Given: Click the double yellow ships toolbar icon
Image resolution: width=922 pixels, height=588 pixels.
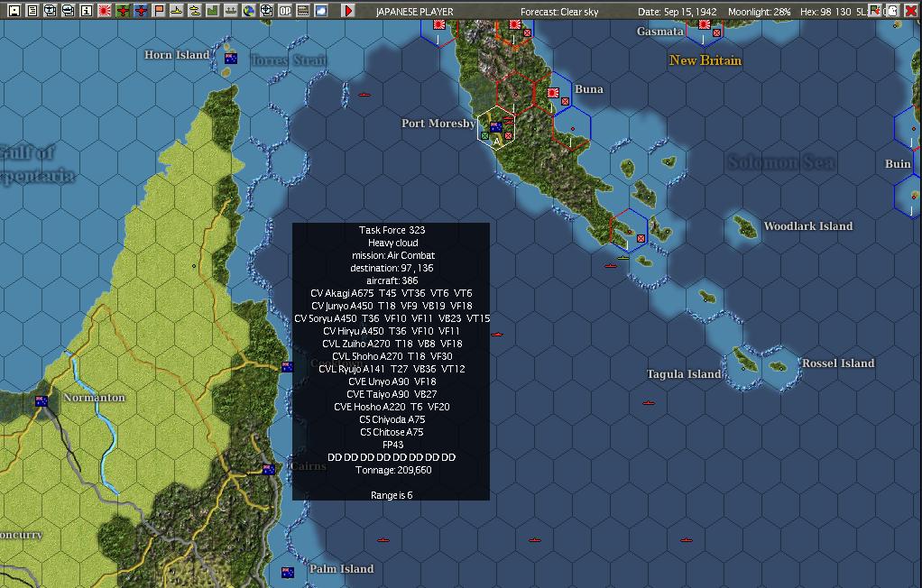Looking at the screenshot, I should [195, 10].
